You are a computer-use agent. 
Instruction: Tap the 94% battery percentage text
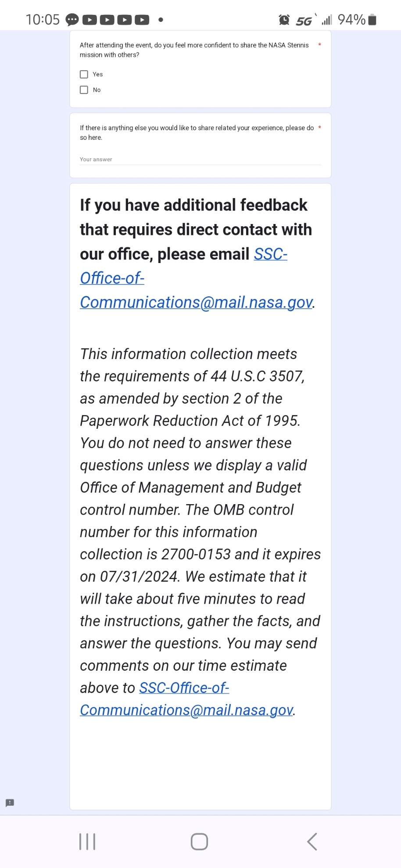click(351, 20)
